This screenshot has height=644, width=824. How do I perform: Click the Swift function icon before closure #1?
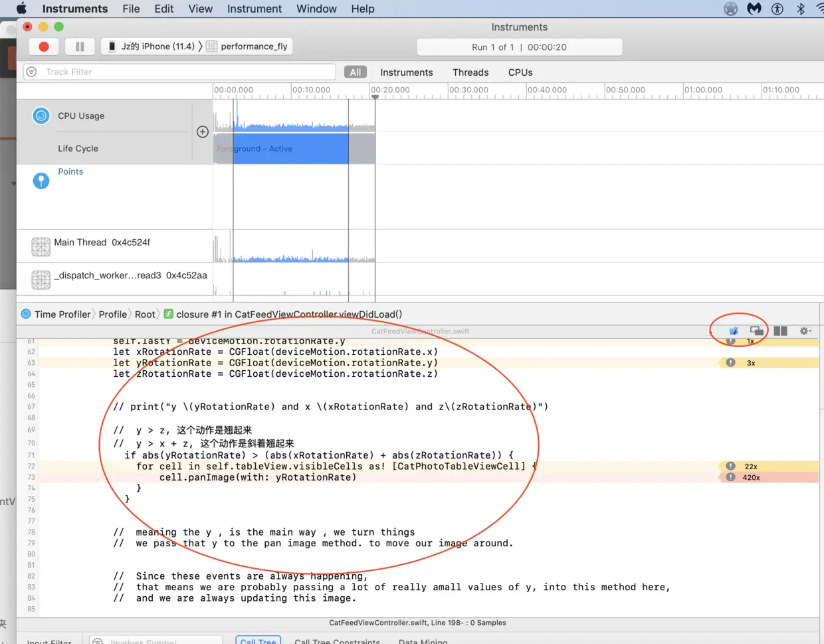click(169, 314)
